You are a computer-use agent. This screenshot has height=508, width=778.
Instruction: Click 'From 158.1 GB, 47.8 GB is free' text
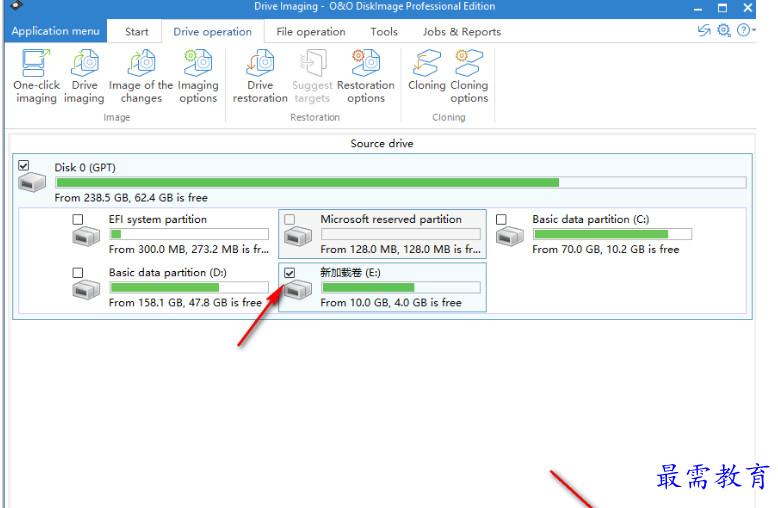(185, 303)
